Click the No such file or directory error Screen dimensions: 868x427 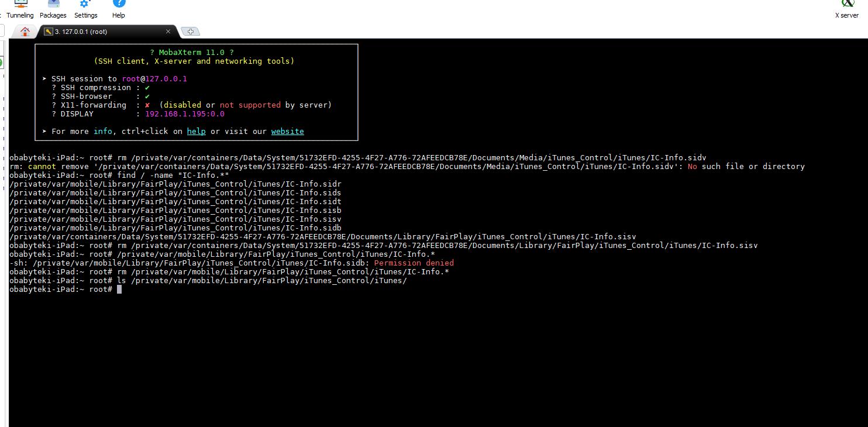pos(746,167)
